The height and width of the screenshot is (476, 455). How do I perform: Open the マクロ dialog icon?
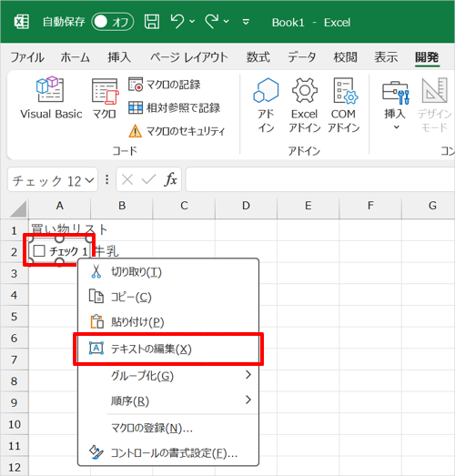[x=105, y=91]
